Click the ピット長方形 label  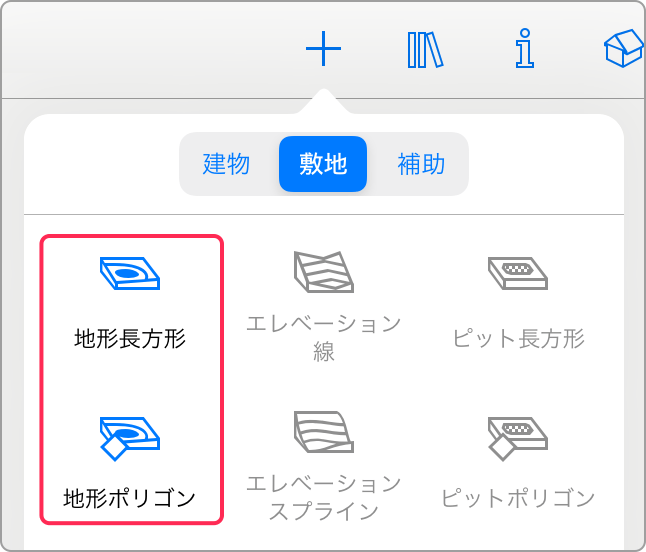518,339
